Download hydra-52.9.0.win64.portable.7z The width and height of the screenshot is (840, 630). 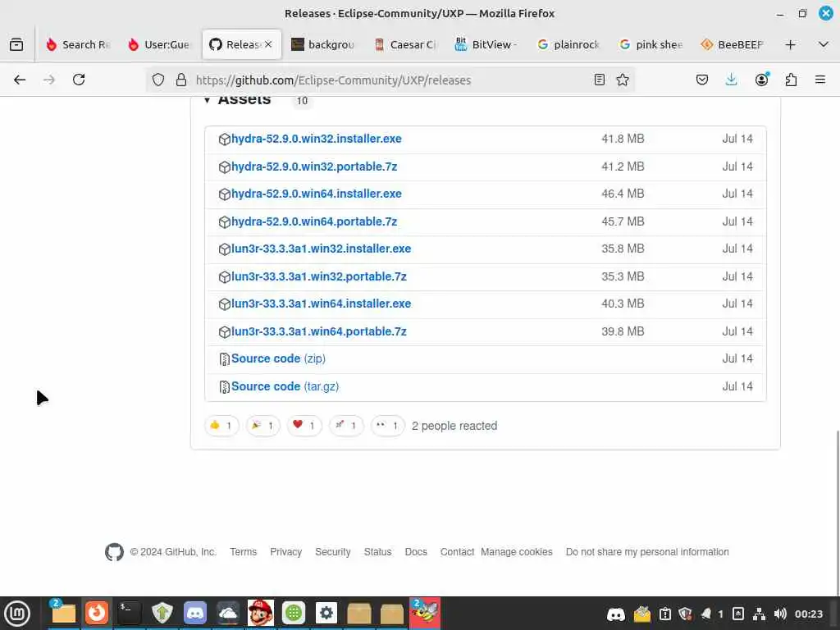(x=314, y=221)
